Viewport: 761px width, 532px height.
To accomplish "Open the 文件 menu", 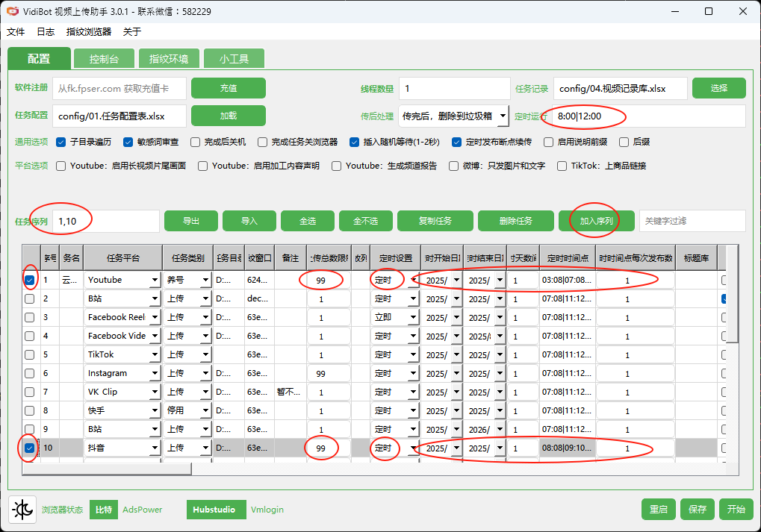I will 16,31.
